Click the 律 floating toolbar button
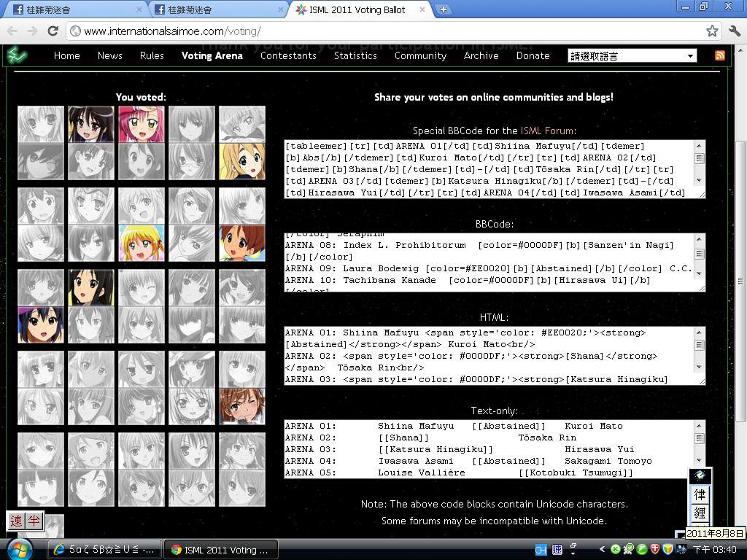This screenshot has height=560, width=747. coord(700,495)
